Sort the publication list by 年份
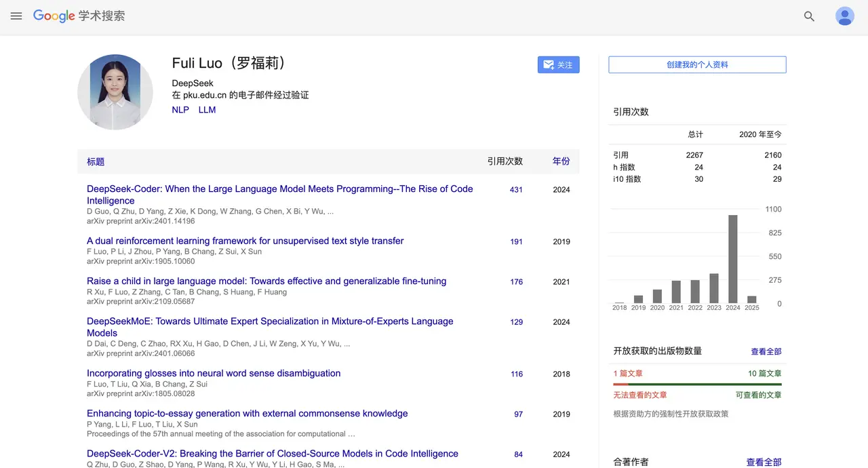This screenshot has height=468, width=868. (x=561, y=161)
